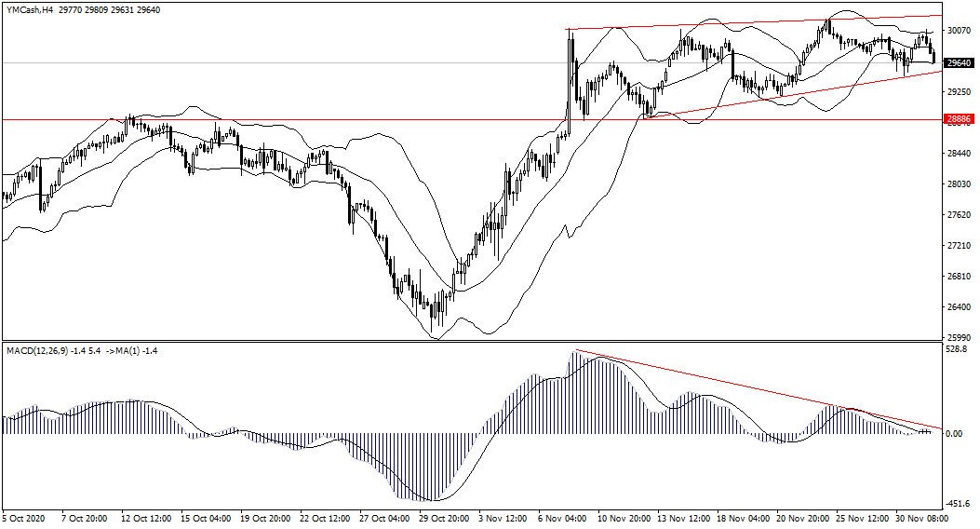Click the red 28886 price level tag
980x529 pixels.
958,119
